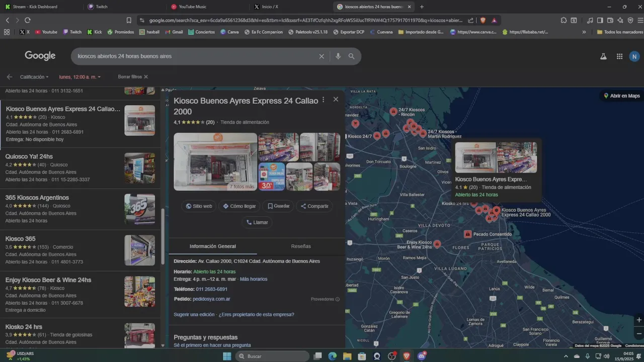
Task: Select the Kiosco 365 result
Action: [x=80, y=251]
